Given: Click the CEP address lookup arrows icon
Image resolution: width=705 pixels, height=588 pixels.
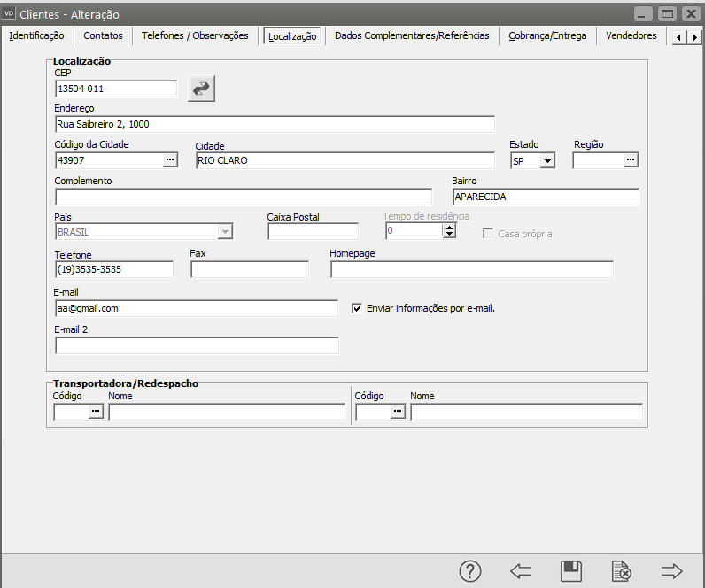Looking at the screenshot, I should pos(202,89).
